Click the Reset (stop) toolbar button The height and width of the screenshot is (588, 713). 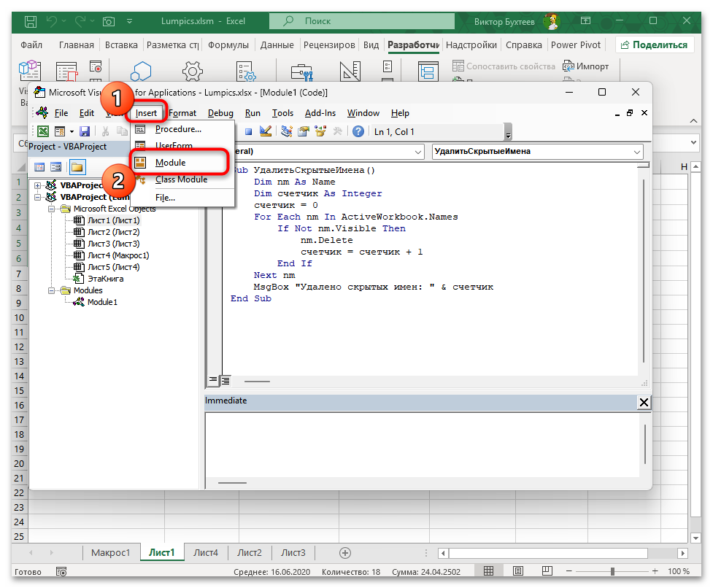tap(248, 131)
